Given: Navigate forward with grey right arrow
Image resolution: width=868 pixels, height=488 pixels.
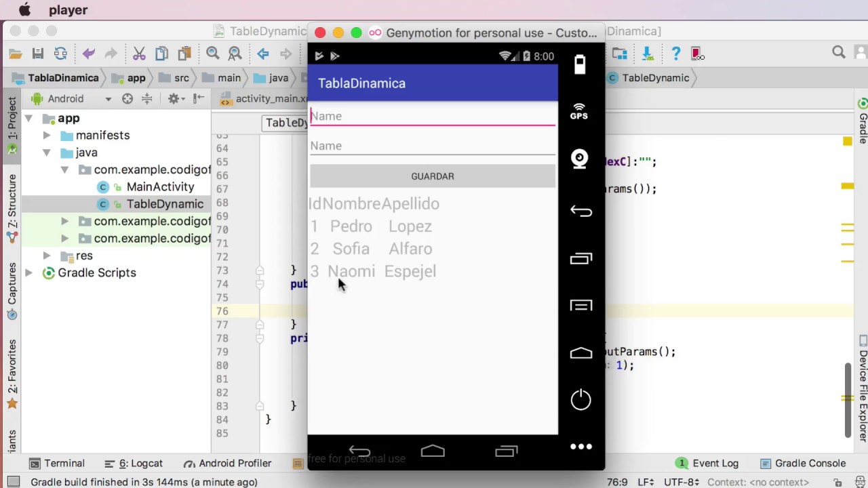Looking at the screenshot, I should coord(285,54).
